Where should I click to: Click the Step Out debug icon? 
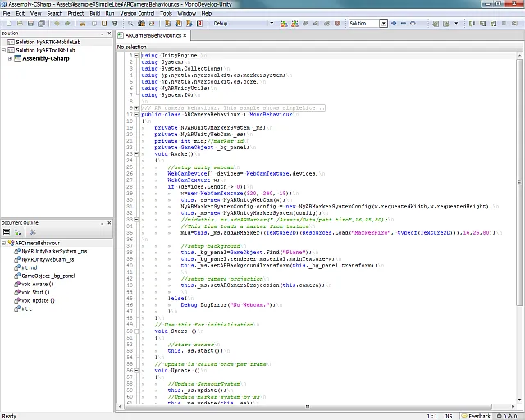(x=493, y=24)
